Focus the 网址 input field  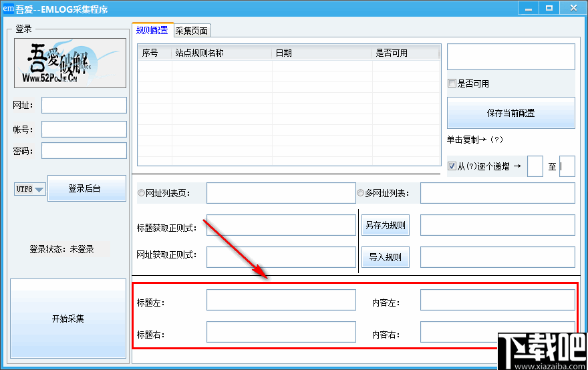[x=84, y=105]
